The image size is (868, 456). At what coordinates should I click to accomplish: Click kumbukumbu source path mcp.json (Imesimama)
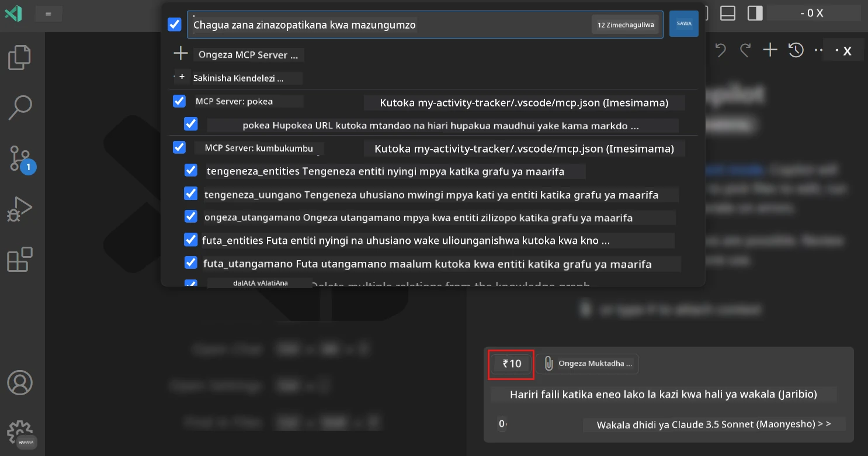point(524,149)
